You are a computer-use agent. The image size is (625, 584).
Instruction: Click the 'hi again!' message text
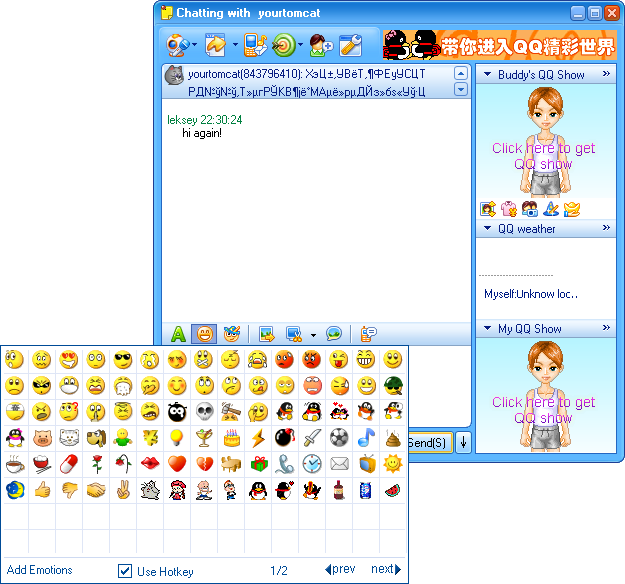pyautogui.click(x=202, y=133)
